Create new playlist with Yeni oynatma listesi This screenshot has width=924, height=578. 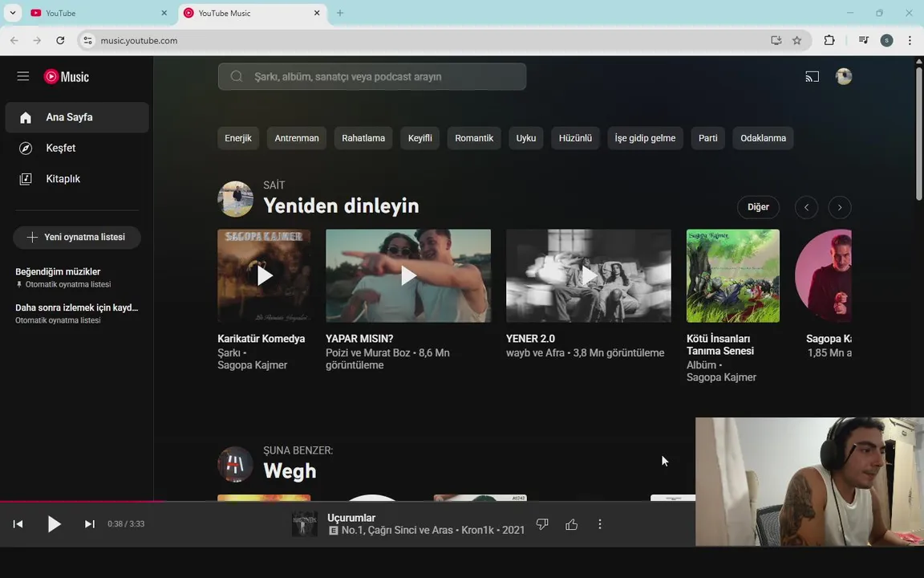(x=77, y=237)
